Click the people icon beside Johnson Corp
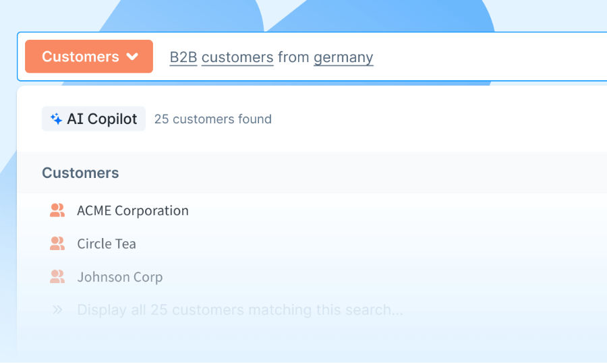 (x=57, y=276)
